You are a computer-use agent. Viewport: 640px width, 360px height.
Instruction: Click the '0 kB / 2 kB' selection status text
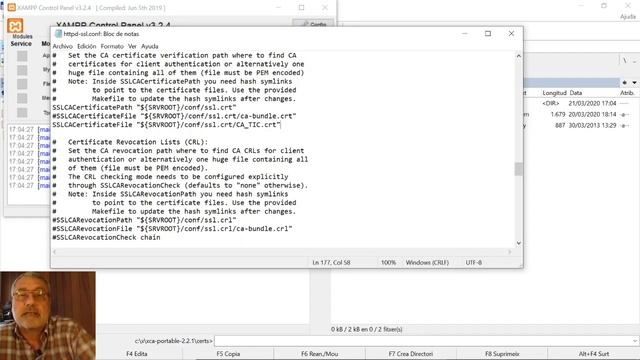[x=367, y=329]
